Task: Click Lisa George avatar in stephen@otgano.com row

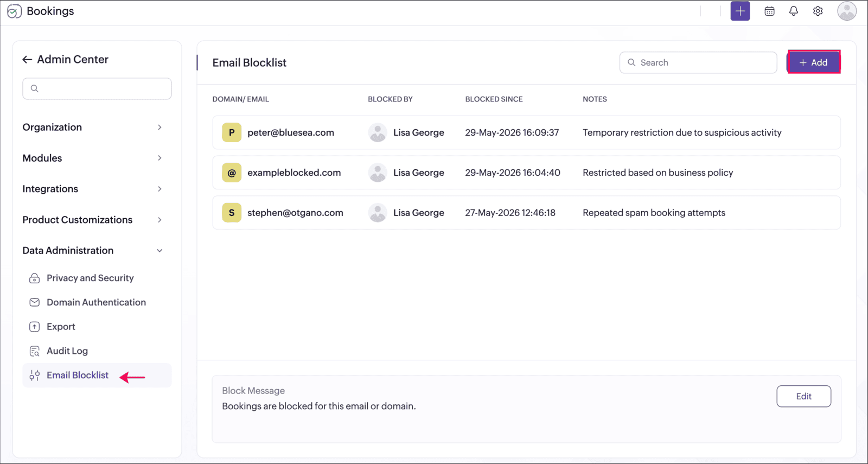Action: [x=378, y=213]
